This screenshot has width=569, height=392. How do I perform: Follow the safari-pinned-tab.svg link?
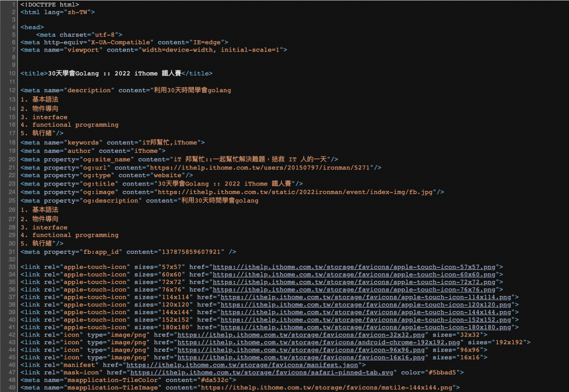coord(262,373)
